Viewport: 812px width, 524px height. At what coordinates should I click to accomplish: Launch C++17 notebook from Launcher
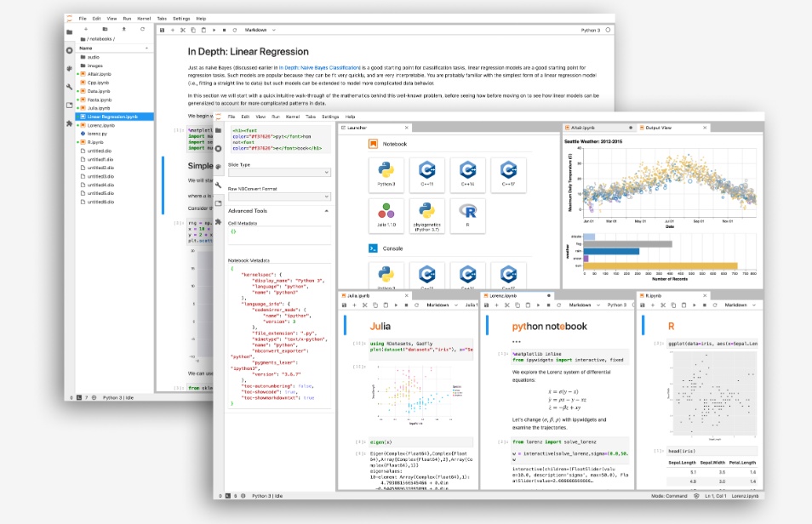tap(508, 174)
